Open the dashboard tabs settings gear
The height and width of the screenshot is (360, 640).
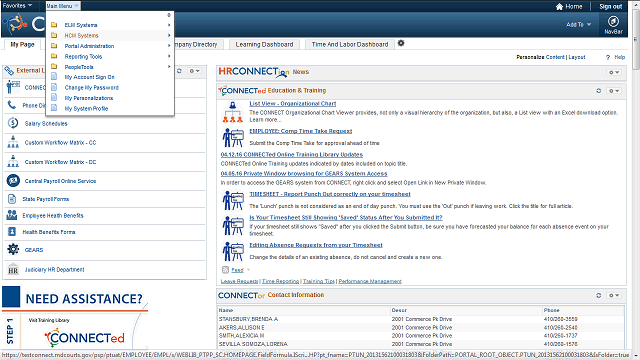click(x=401, y=43)
